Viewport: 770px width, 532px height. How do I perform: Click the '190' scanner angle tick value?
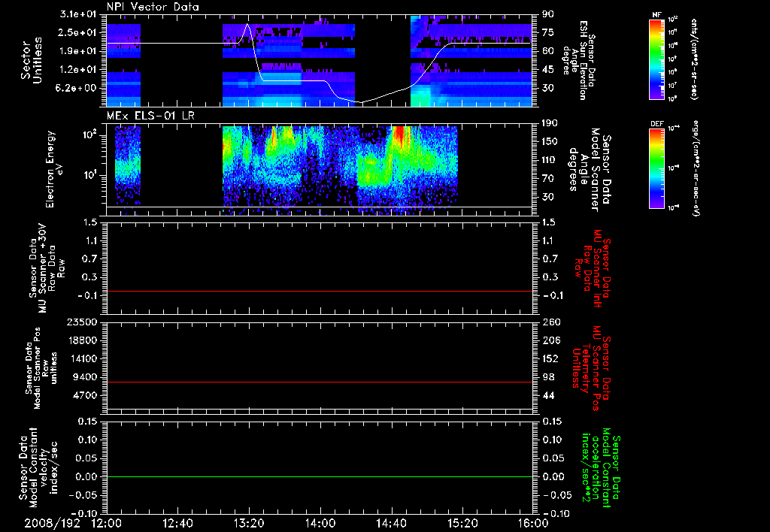point(550,123)
